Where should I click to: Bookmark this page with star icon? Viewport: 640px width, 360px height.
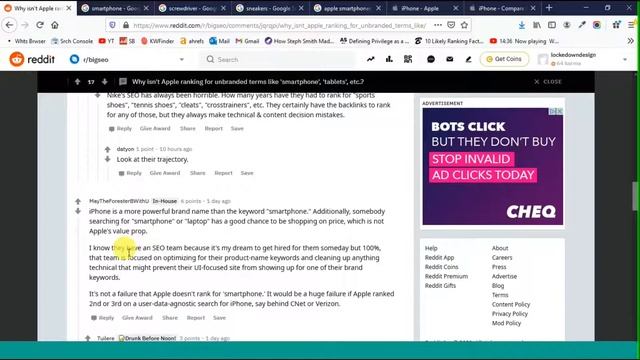tap(464, 25)
